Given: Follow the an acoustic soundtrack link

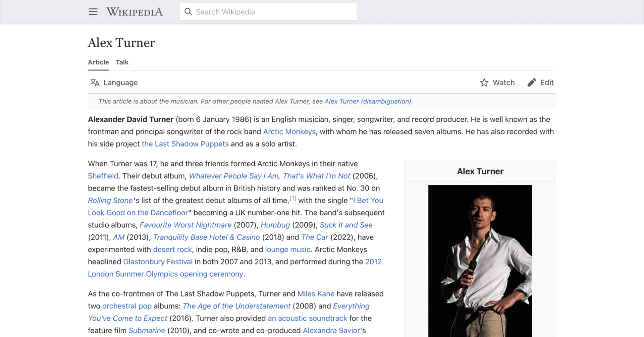Looking at the screenshot, I should click(x=307, y=318).
